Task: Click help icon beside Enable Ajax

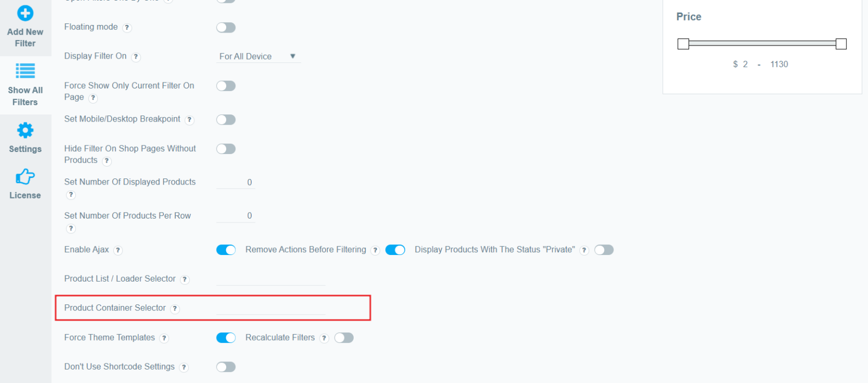Action: pos(118,250)
